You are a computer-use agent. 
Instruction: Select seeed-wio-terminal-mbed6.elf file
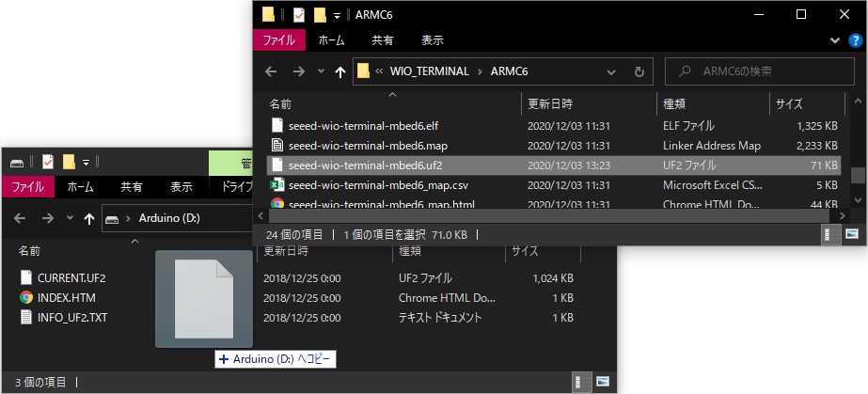363,126
